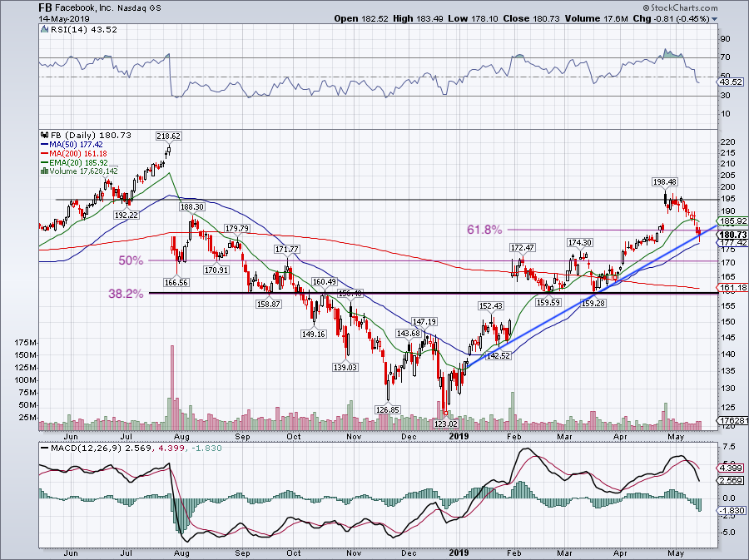This screenshot has width=749, height=560.
Task: Click the green 185.92 EMA tag on right axis
Action: pyautogui.click(x=734, y=221)
